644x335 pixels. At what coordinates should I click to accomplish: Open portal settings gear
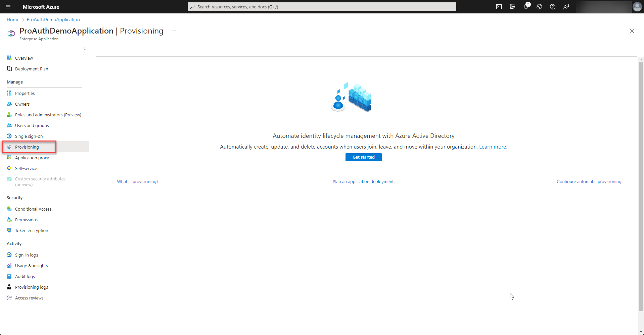click(539, 7)
